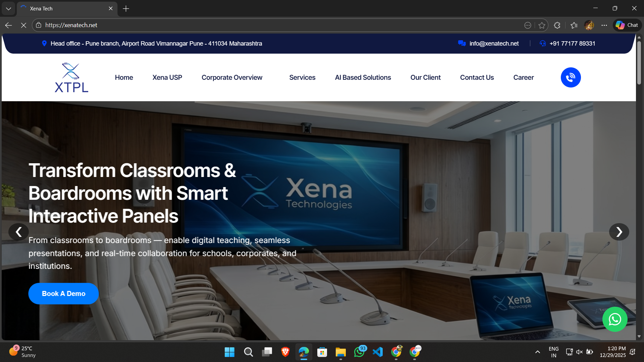View site information lock icon
This screenshot has height=362, width=644.
click(x=39, y=25)
